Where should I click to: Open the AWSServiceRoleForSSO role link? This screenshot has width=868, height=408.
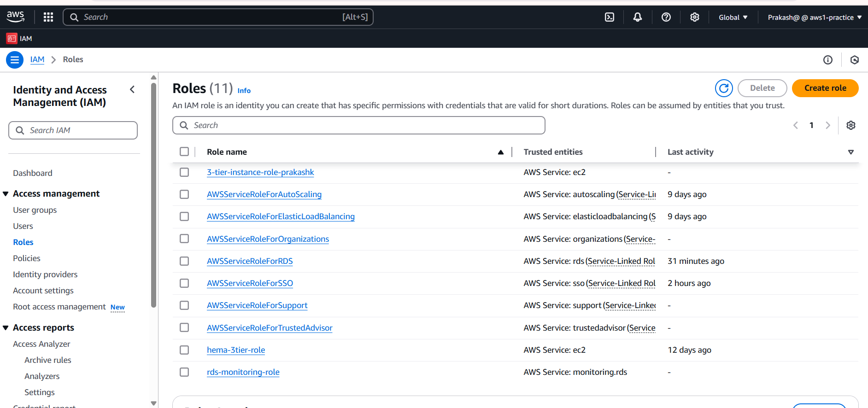coord(250,283)
